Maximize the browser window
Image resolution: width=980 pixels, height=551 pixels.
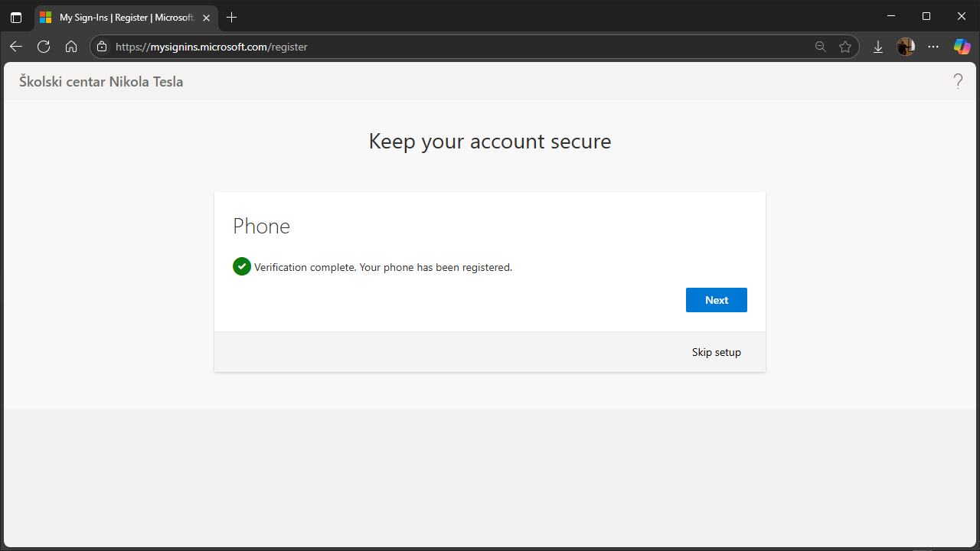click(x=926, y=16)
